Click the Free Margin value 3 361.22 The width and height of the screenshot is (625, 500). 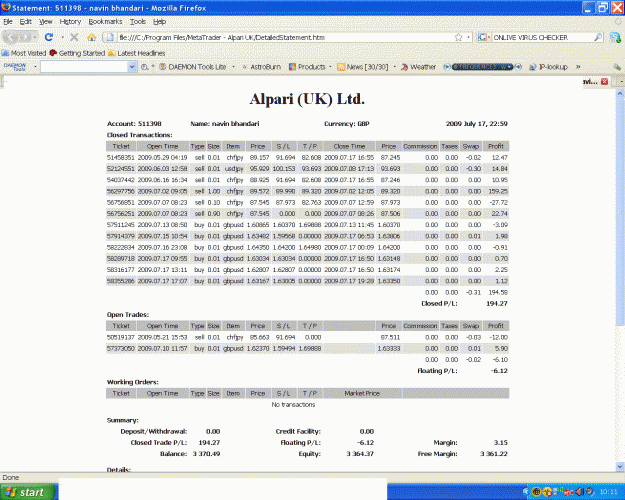[494, 454]
